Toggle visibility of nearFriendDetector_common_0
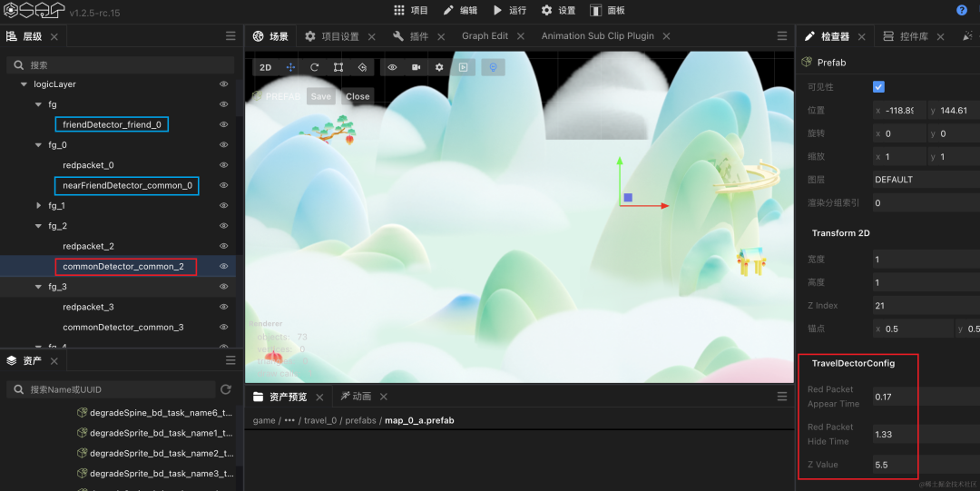The height and width of the screenshot is (491, 980). click(x=224, y=185)
